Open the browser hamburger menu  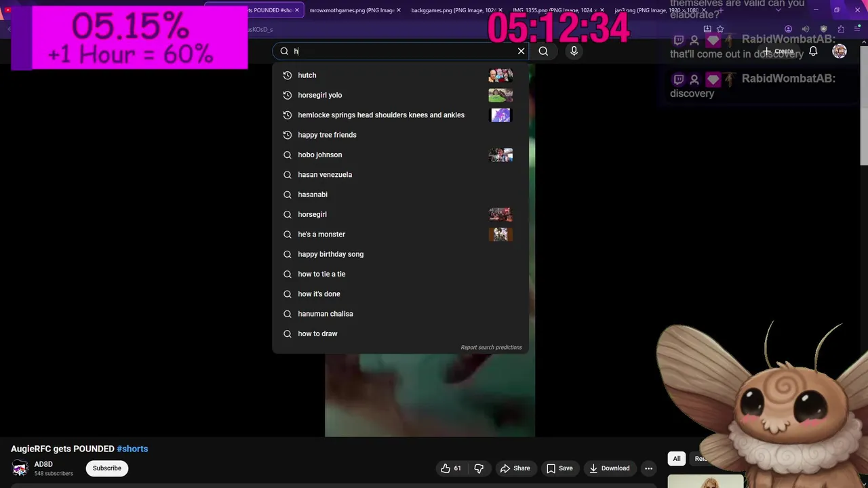[858, 29]
